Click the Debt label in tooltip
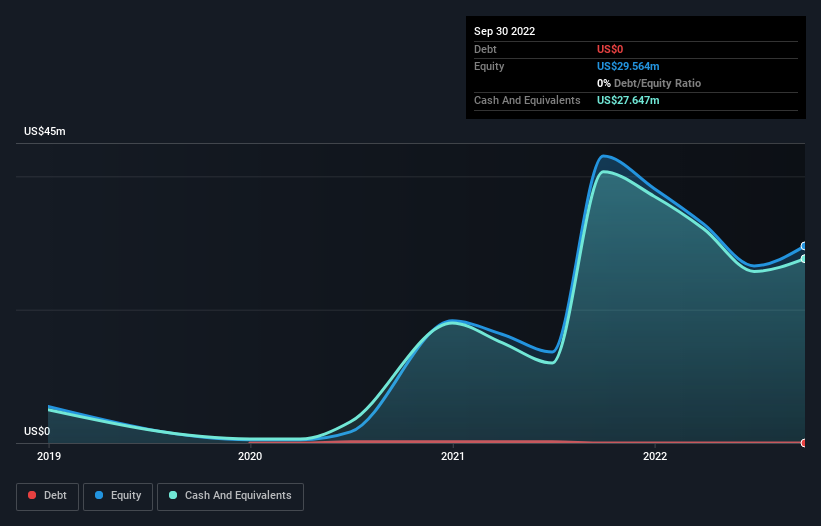Viewport: 821px width, 526px height. (x=485, y=49)
